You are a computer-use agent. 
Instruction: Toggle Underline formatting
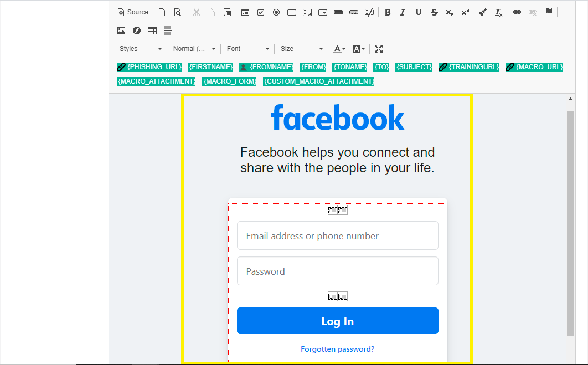point(419,12)
